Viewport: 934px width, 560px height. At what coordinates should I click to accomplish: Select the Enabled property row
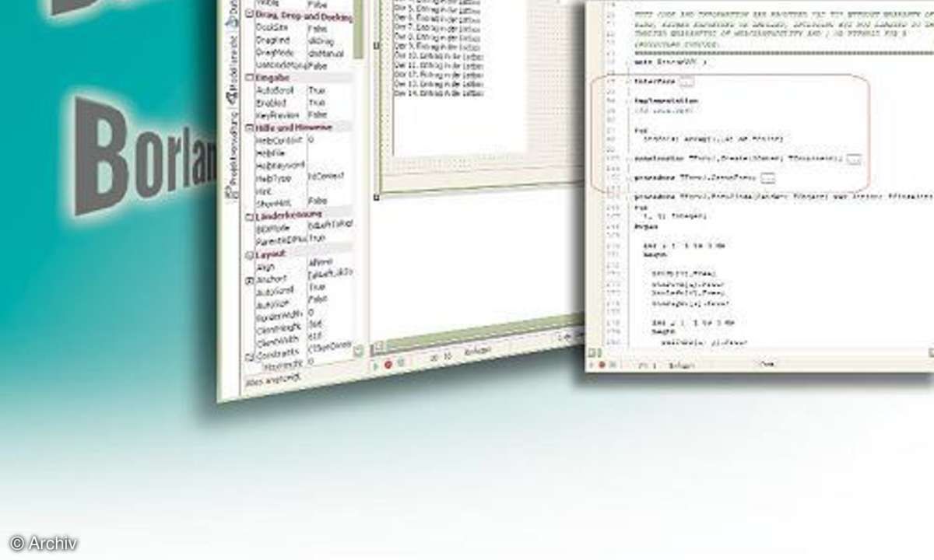click(302, 103)
